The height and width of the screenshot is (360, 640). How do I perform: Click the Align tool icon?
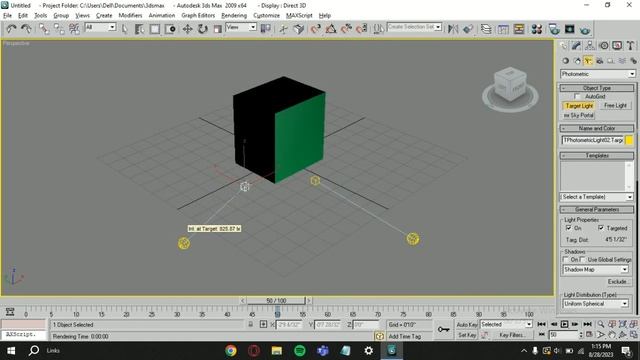[468, 29]
